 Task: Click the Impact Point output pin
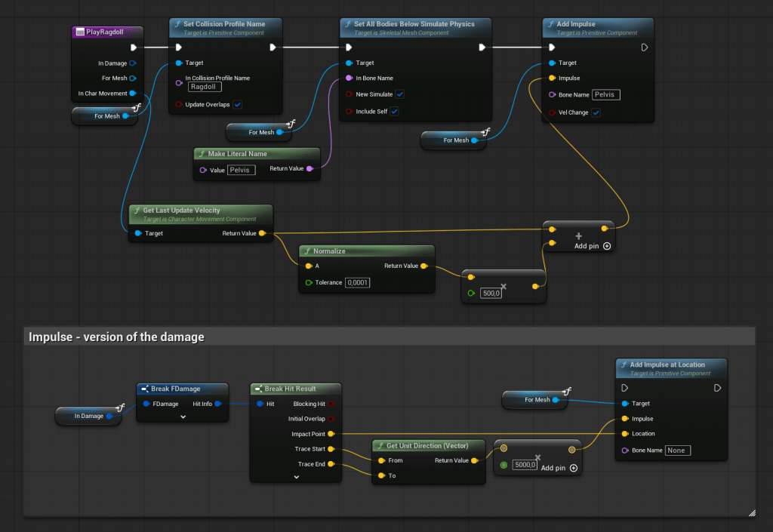331,434
